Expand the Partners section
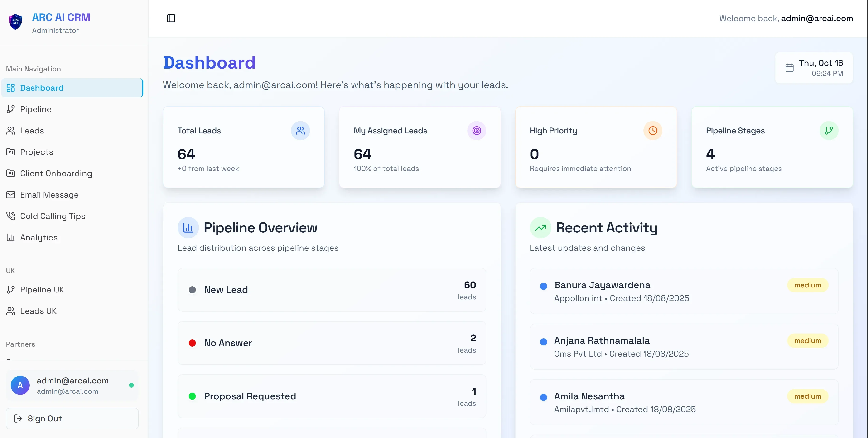 20,344
